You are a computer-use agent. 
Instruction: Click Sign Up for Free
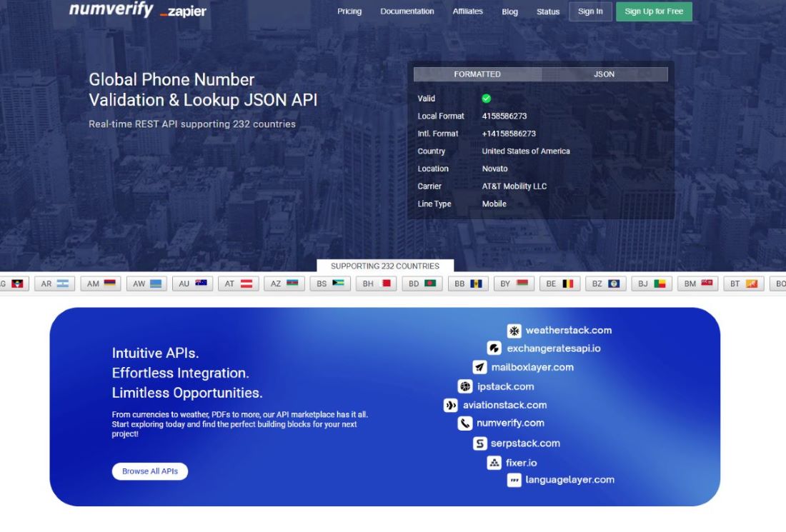[653, 11]
